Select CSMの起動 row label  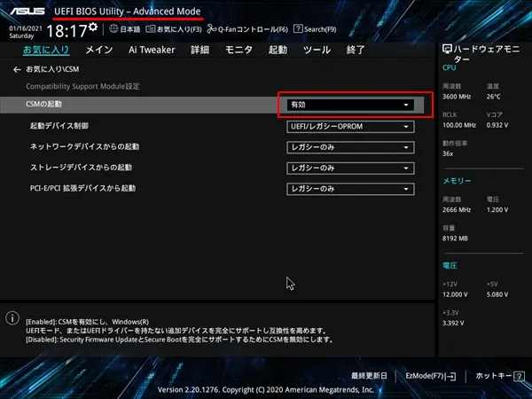pos(43,104)
